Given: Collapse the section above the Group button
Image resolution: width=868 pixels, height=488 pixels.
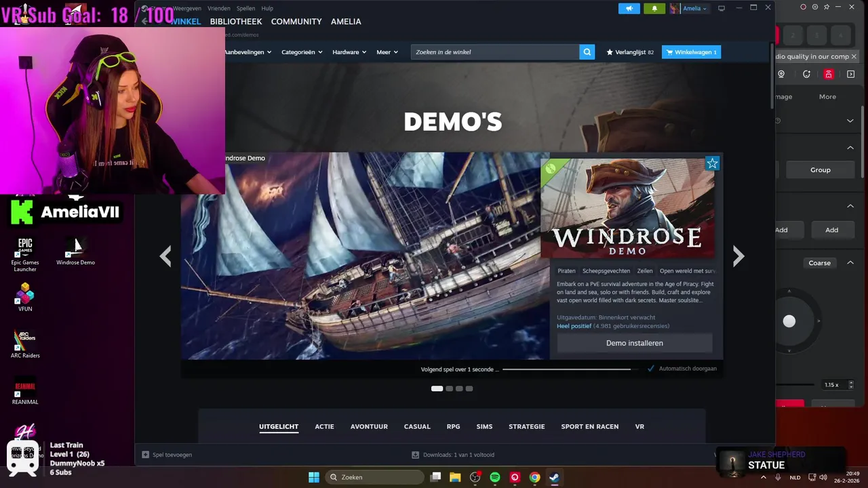Looking at the screenshot, I should tap(850, 147).
